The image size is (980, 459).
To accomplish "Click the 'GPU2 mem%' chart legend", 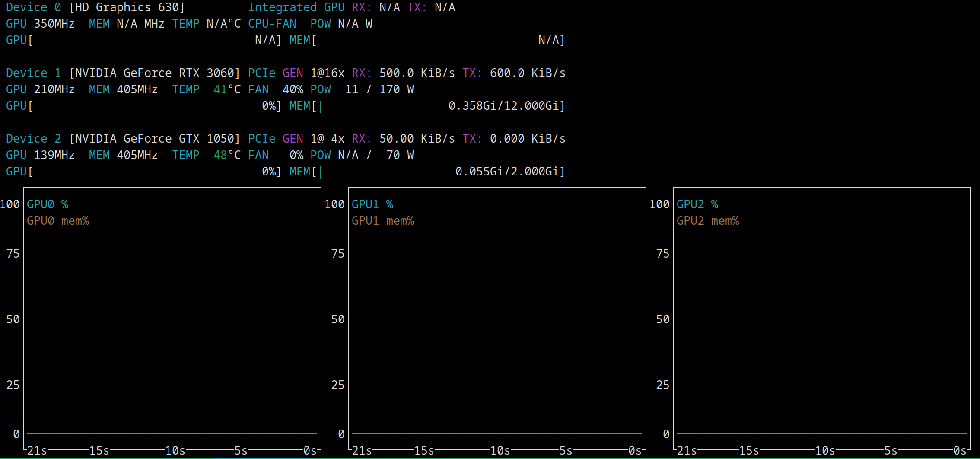I will pyautogui.click(x=708, y=221).
